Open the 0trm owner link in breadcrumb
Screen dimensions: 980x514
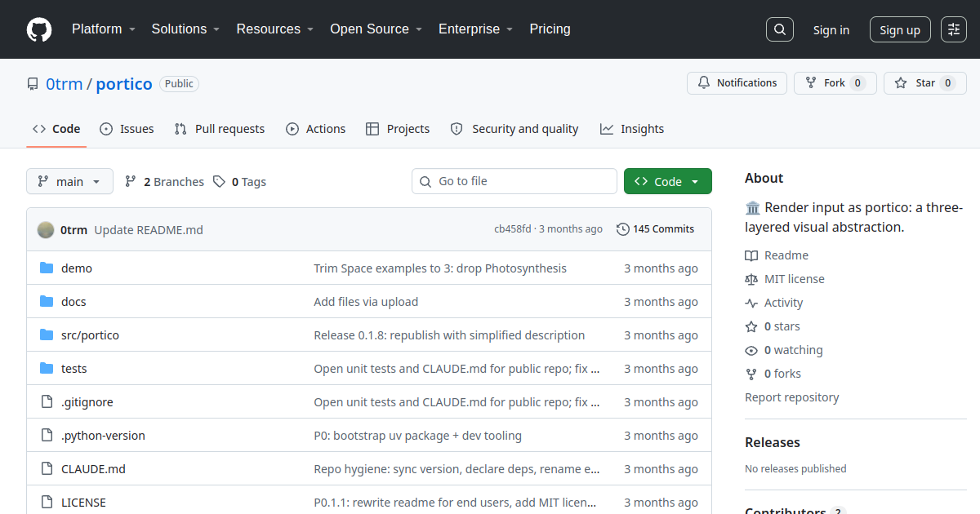pyautogui.click(x=64, y=84)
